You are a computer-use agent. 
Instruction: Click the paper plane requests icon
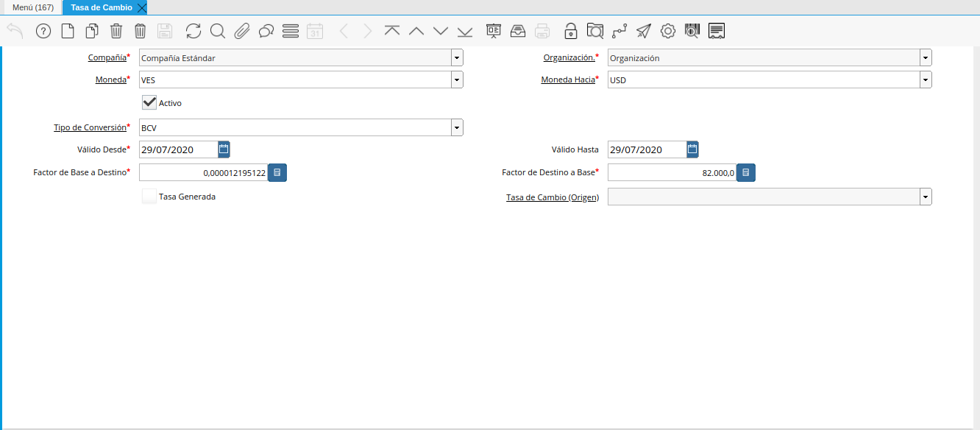pos(644,31)
